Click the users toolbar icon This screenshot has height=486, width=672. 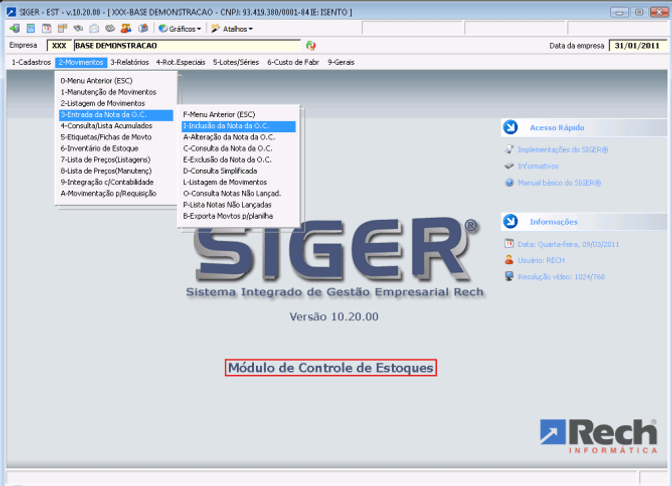pos(126,29)
